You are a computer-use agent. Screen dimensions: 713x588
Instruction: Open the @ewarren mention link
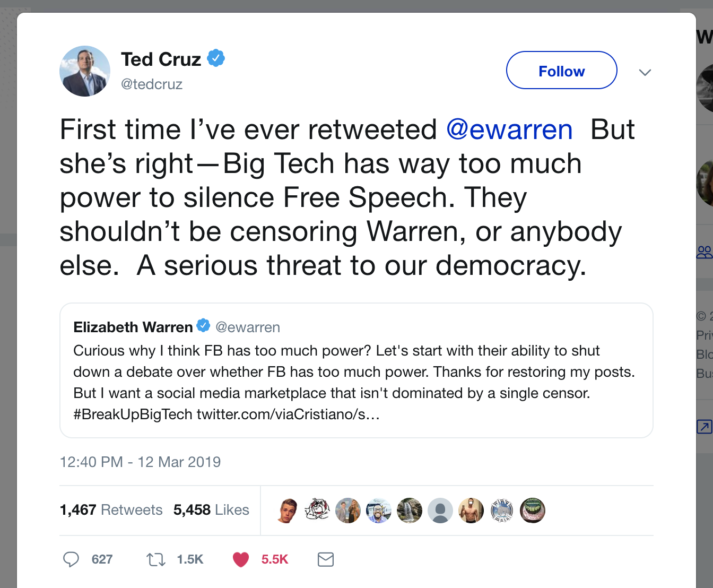(509, 130)
